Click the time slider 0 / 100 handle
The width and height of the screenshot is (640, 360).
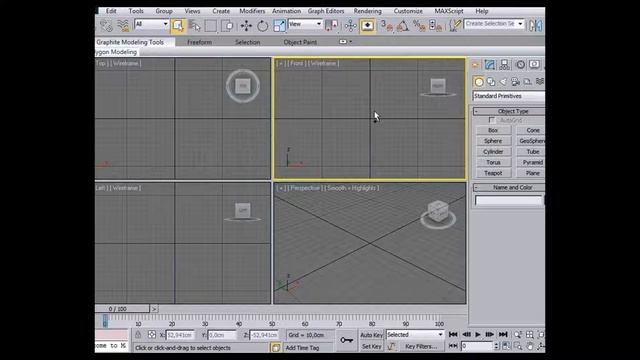click(x=122, y=309)
